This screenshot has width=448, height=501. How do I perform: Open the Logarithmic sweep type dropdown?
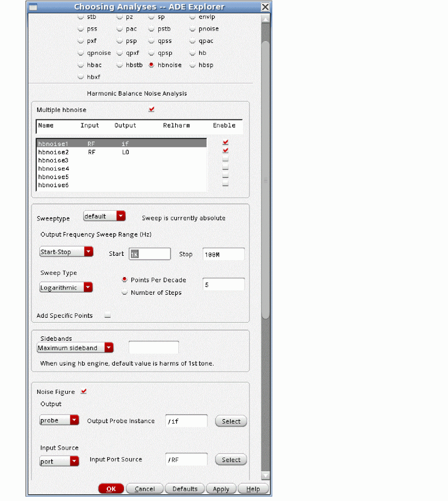pos(66,288)
